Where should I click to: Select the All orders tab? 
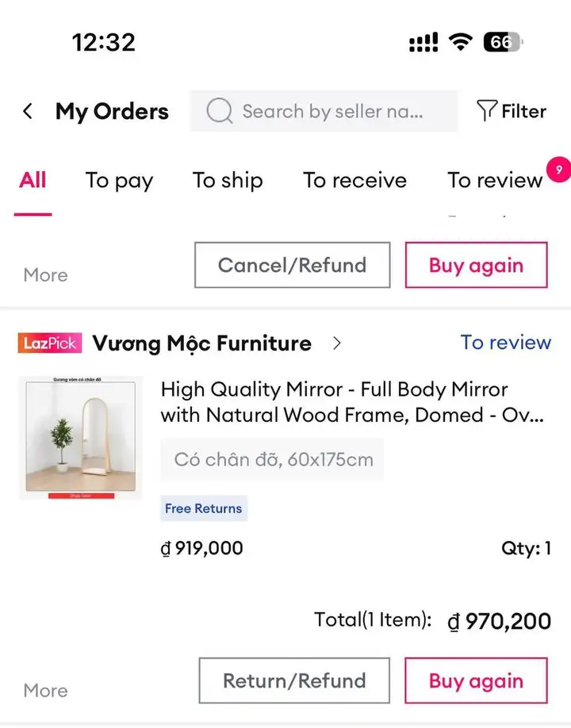33,180
